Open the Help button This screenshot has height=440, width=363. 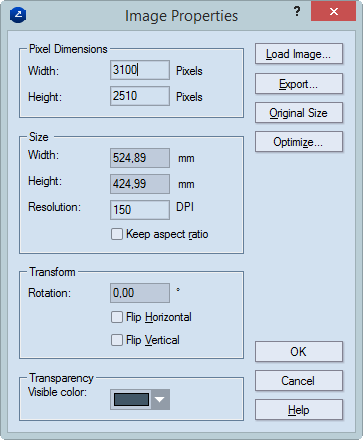(x=299, y=410)
